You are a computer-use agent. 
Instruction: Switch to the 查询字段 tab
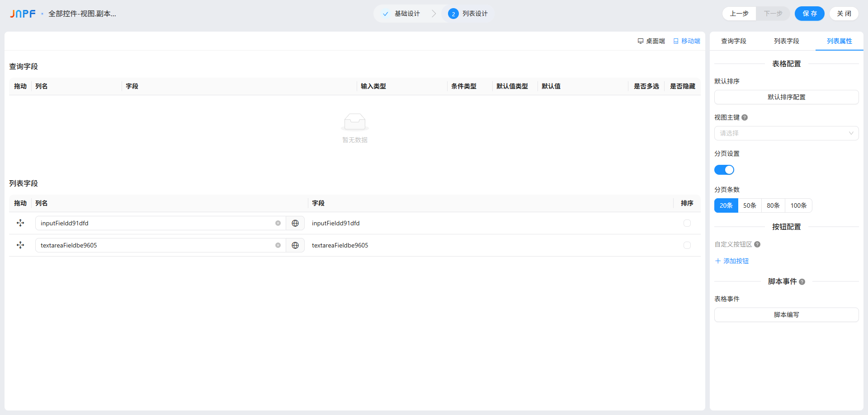click(733, 41)
